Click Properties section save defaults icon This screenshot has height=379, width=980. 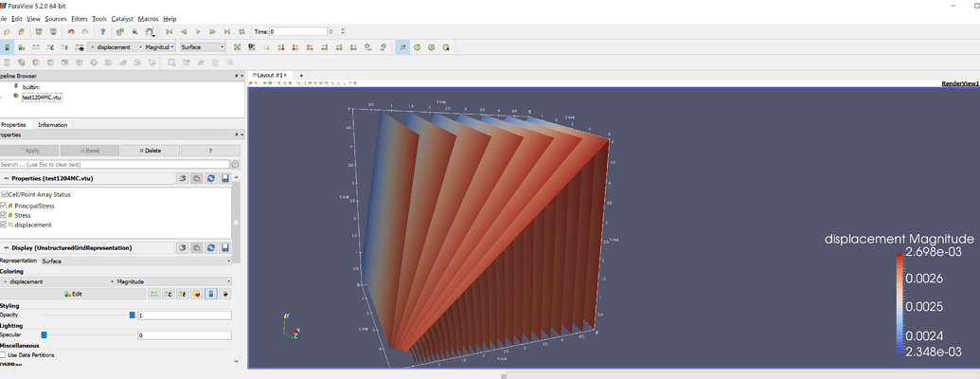pyautogui.click(x=225, y=179)
